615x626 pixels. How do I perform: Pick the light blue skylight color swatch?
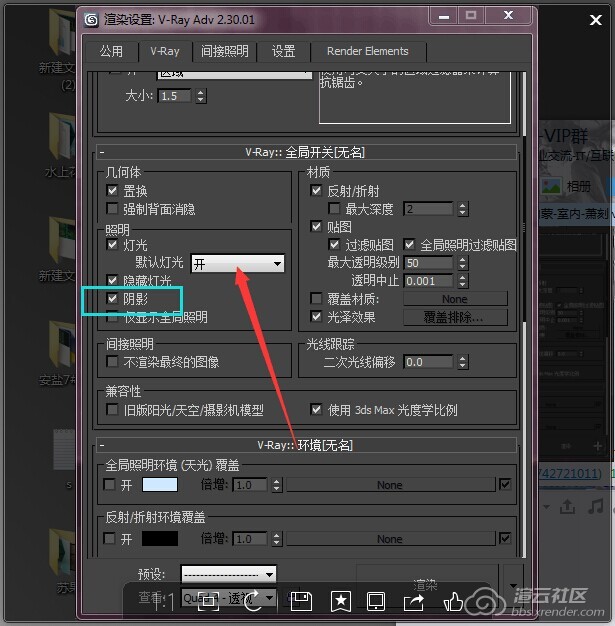click(x=160, y=485)
